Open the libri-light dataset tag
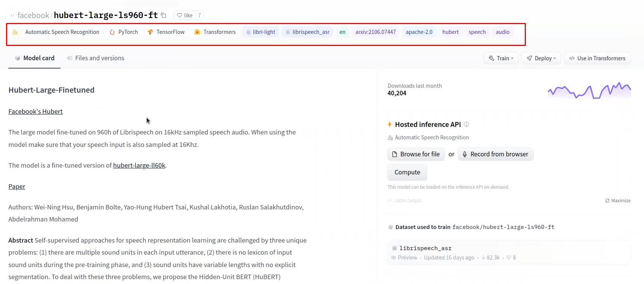The height and width of the screenshot is (284, 644). 261,32
